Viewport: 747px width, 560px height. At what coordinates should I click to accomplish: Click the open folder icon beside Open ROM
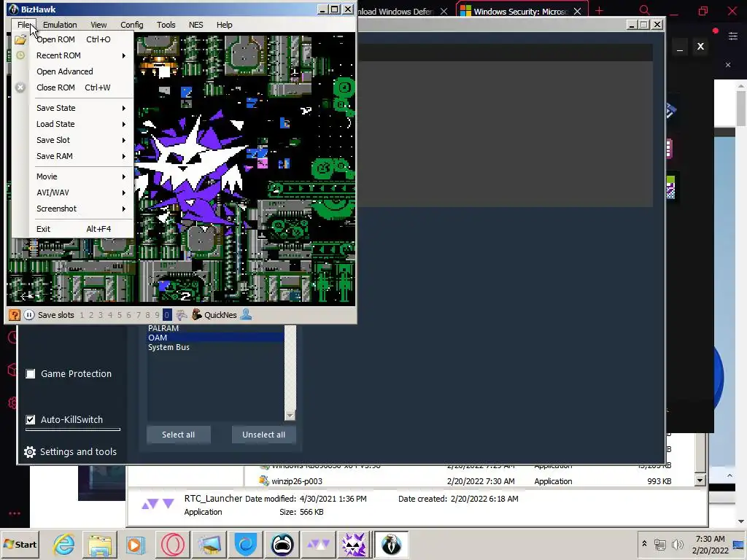20,39
